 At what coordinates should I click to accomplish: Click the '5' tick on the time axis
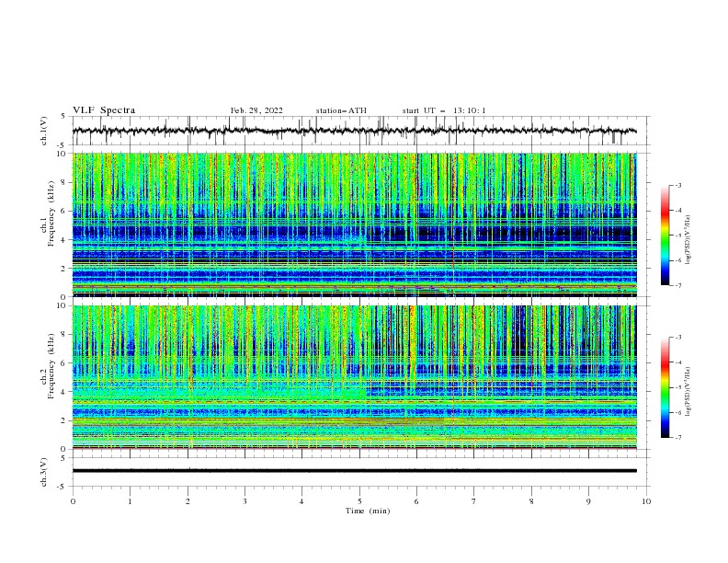pos(359,501)
